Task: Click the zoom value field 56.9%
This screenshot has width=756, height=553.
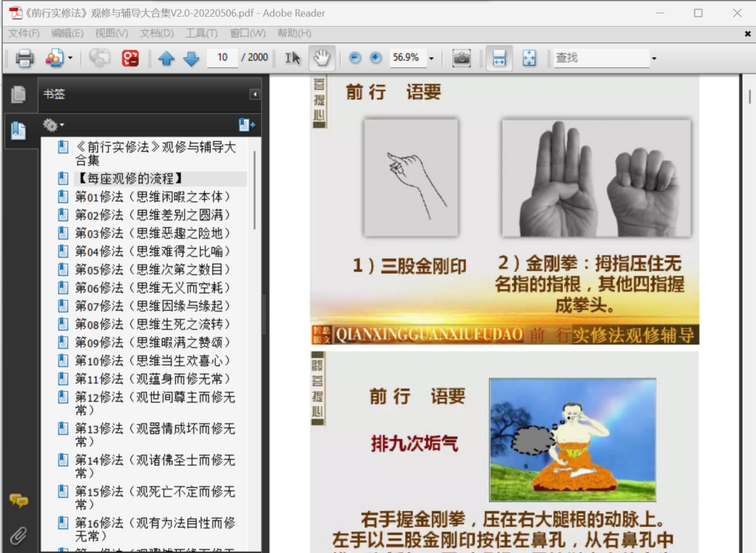Action: pos(407,57)
